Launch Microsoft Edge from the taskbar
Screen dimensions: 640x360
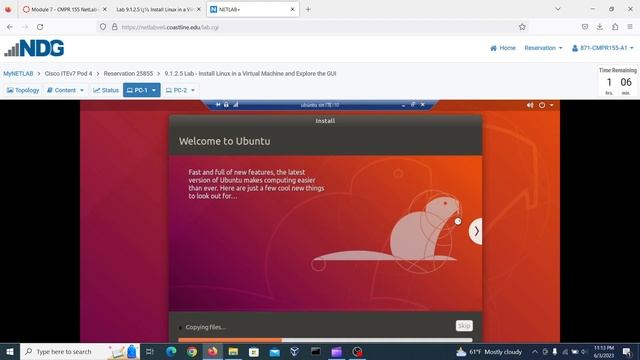tap(171, 351)
